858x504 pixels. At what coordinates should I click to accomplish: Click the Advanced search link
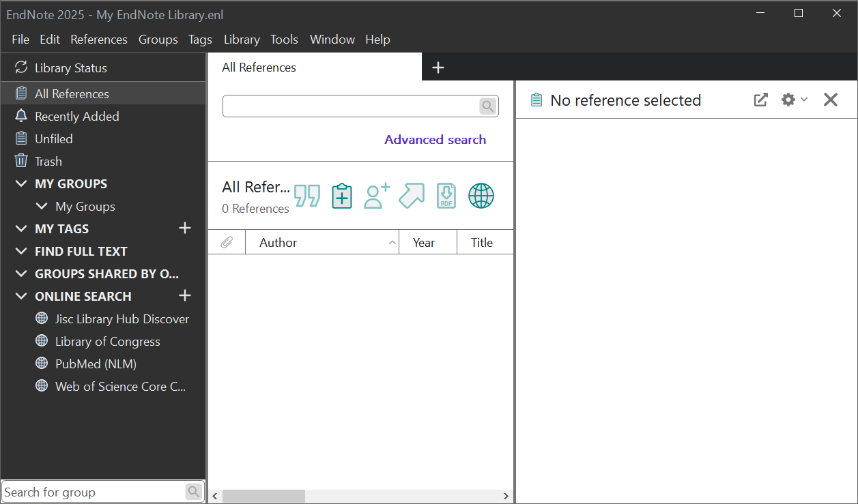435,139
